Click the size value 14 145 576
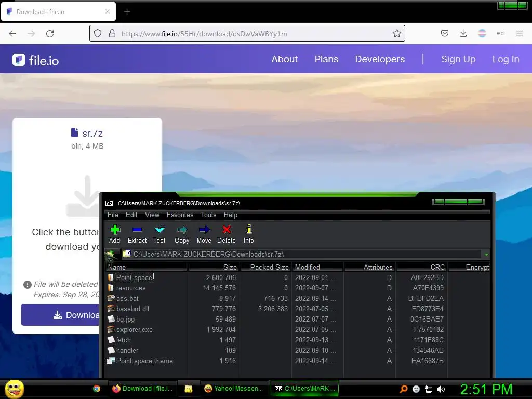 tap(219, 288)
